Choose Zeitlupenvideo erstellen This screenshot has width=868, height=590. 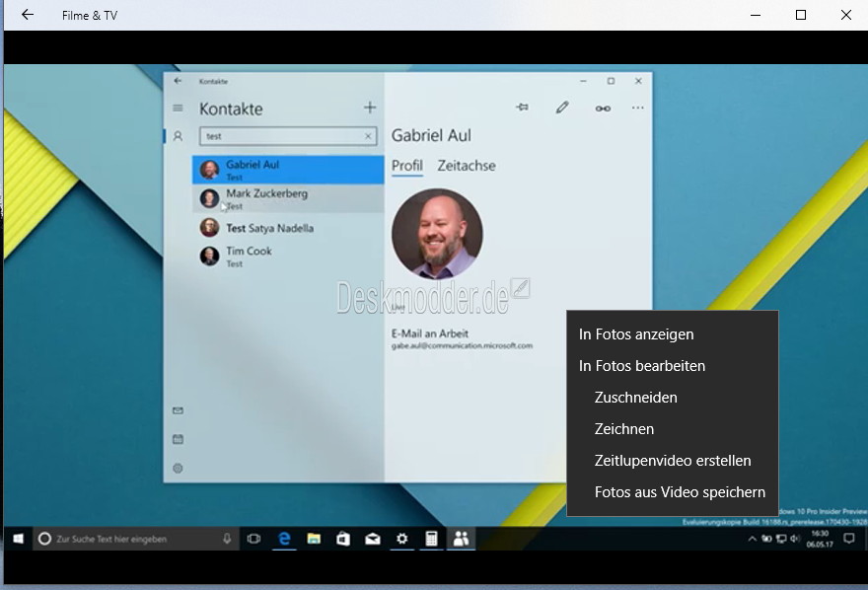pos(673,461)
